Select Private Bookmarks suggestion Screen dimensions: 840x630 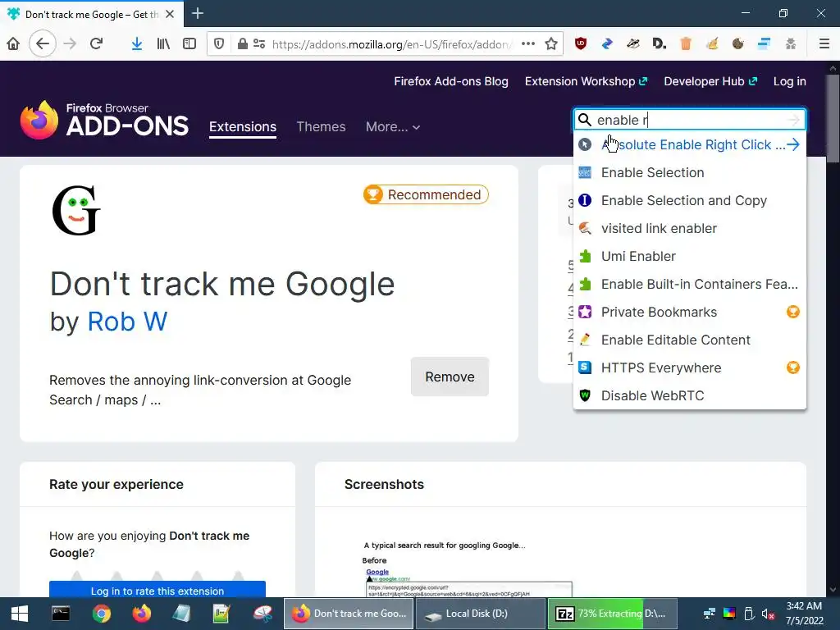coord(689,312)
